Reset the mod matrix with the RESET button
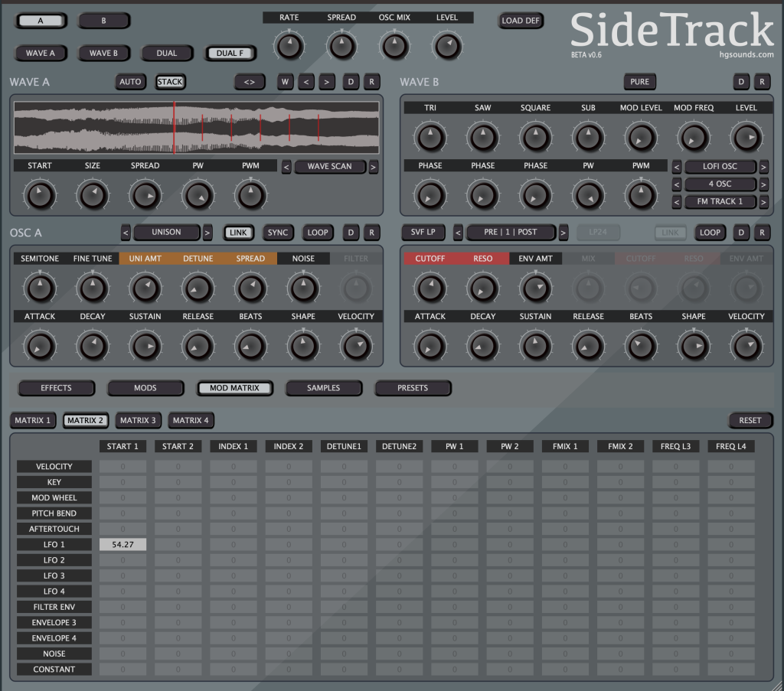Viewport: 784px width, 691px height. [750, 420]
